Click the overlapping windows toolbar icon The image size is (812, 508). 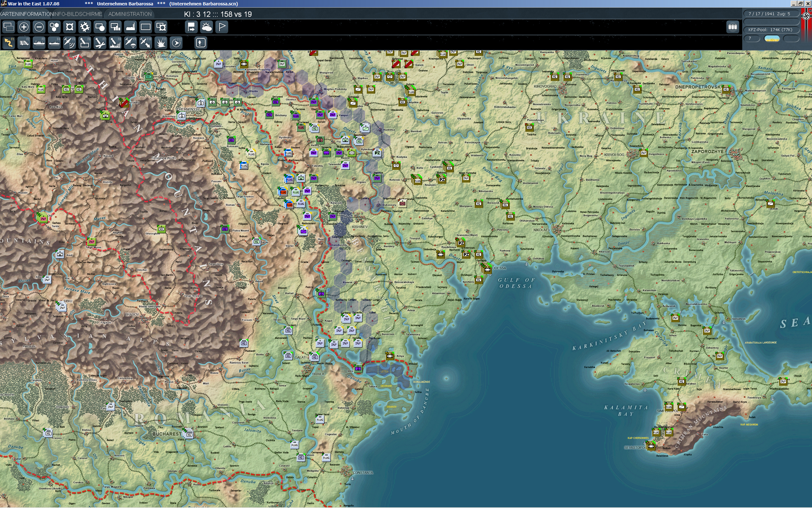9,27
